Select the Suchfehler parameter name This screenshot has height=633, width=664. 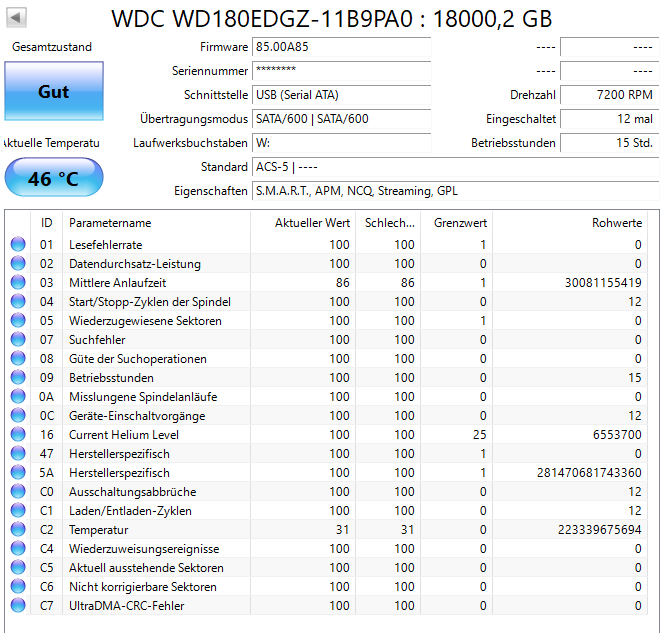point(97,340)
